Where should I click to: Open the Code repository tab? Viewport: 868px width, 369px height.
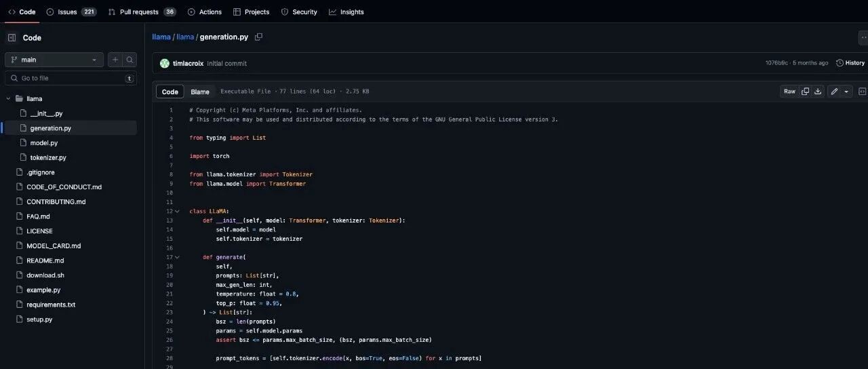click(x=22, y=12)
